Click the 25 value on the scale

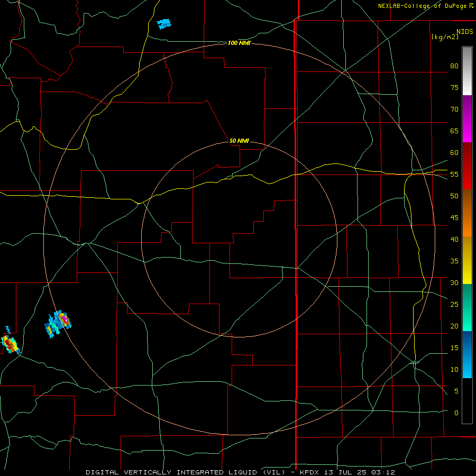point(454,305)
